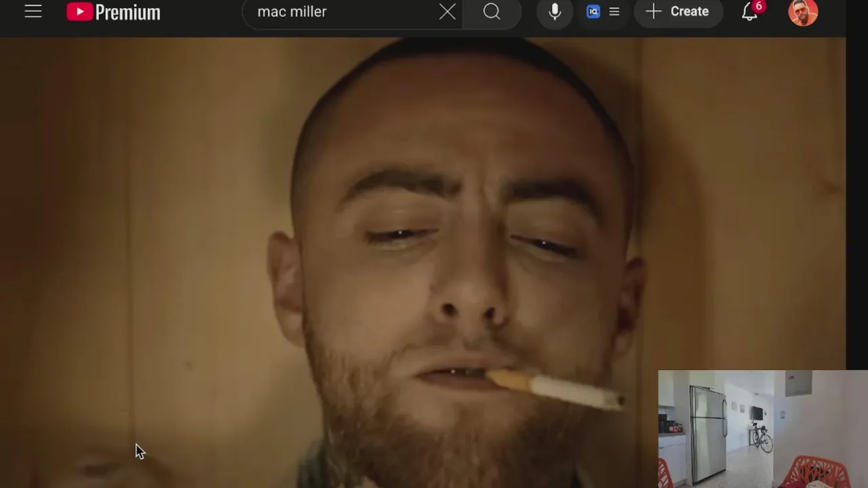The width and height of the screenshot is (868, 488).
Task: Open the account avatar menu
Action: (803, 12)
